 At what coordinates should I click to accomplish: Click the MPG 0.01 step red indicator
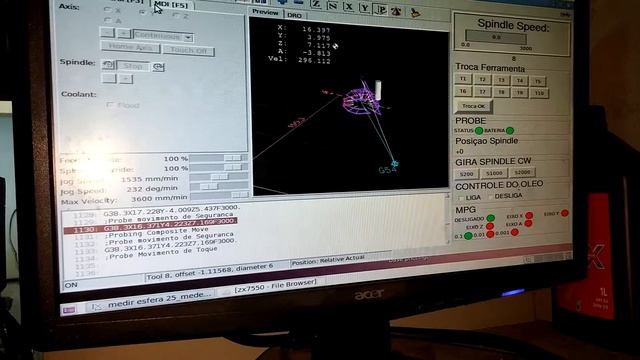tap(490, 234)
